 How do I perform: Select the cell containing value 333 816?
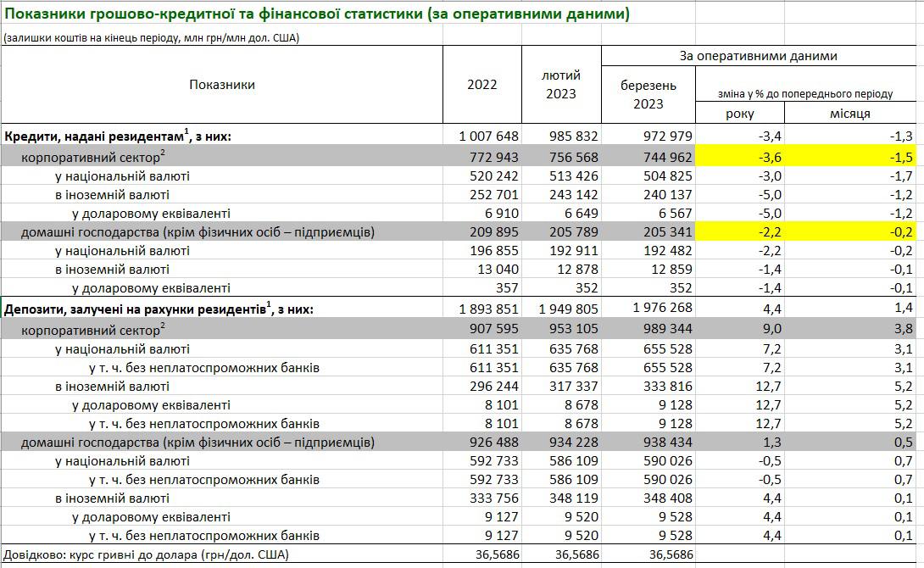648,387
